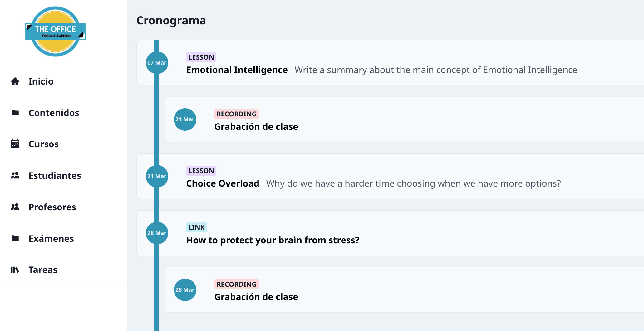Click the people icon beside Estudiantes

15,175
